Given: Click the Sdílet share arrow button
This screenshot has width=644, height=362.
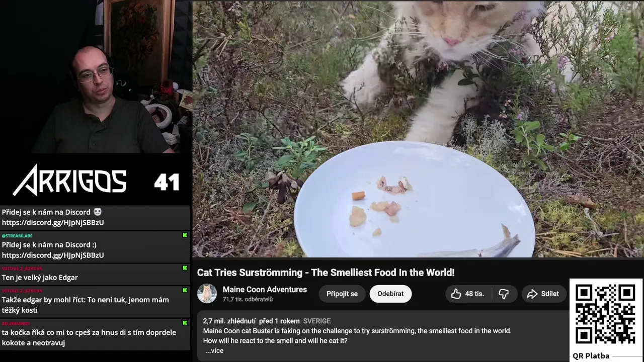Looking at the screenshot, I should [x=543, y=294].
